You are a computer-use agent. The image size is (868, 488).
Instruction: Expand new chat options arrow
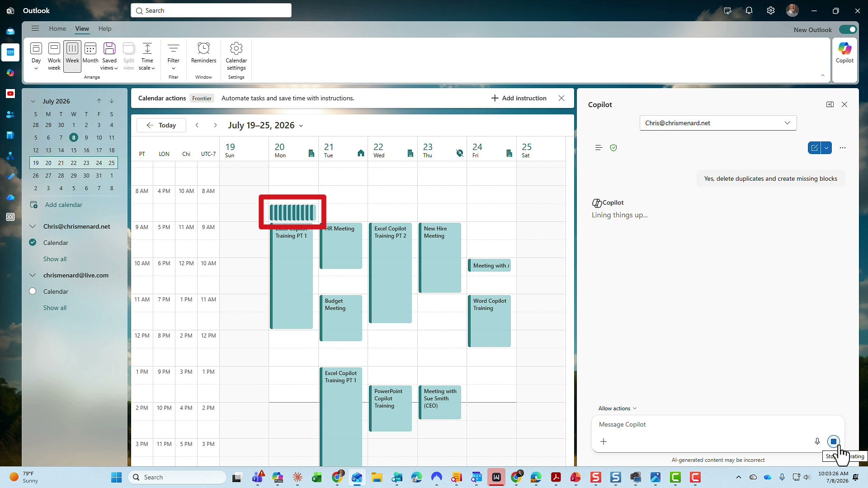click(826, 148)
